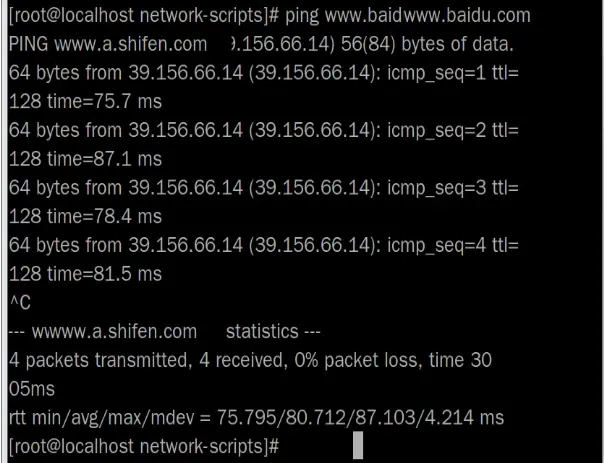Image resolution: width=604 pixels, height=463 pixels.
Task: Click the PING www.a.shifen.com header line
Action: click(x=261, y=44)
